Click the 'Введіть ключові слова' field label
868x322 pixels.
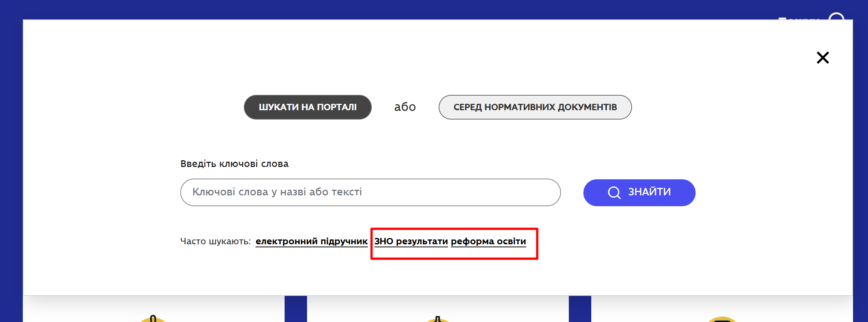point(234,164)
